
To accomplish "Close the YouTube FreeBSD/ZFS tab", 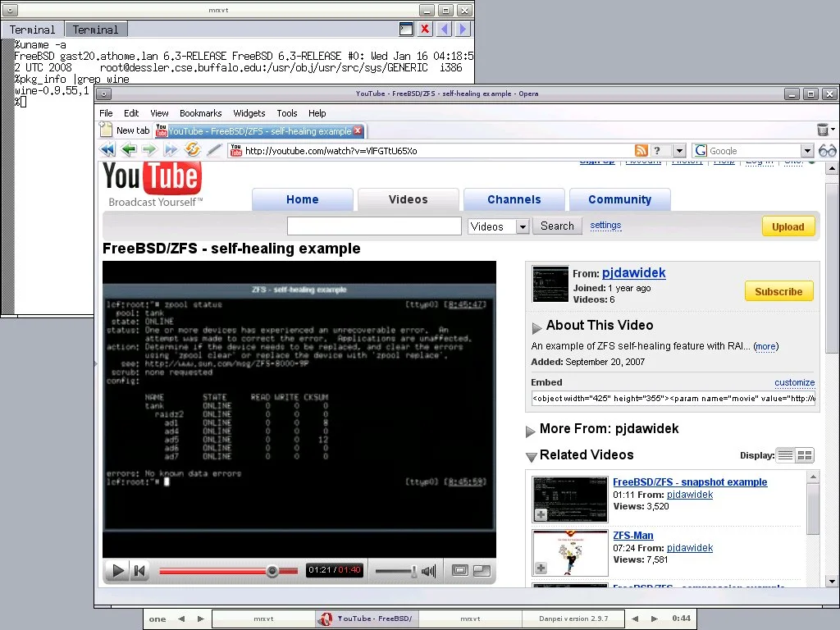I will pyautogui.click(x=358, y=130).
